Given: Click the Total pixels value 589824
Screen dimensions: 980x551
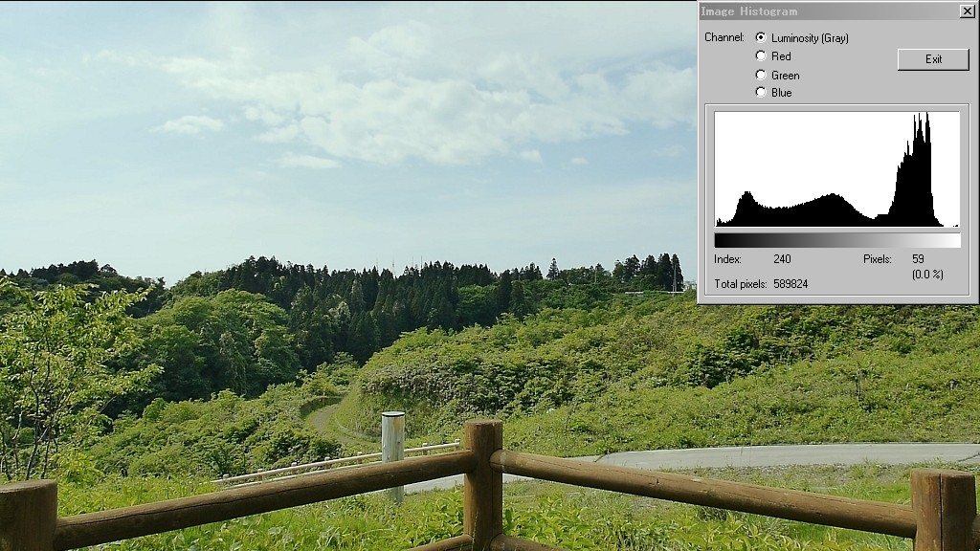Looking at the screenshot, I should (x=791, y=283).
